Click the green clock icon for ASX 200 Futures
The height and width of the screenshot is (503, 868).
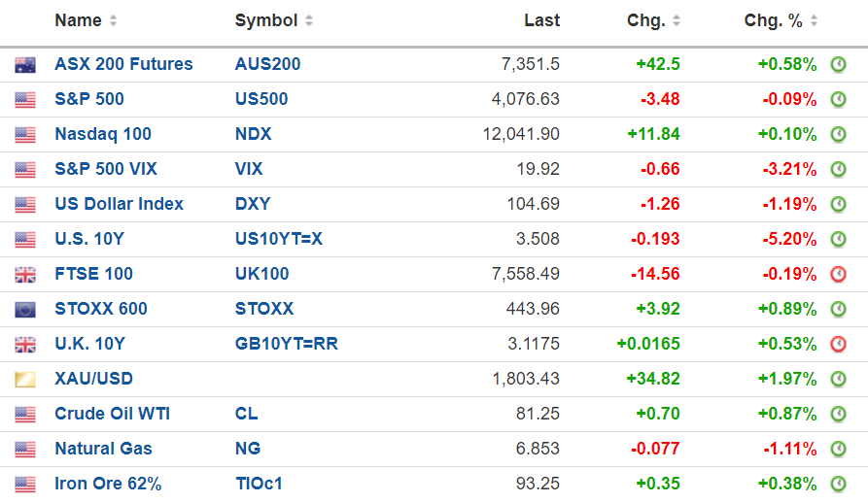pos(838,65)
